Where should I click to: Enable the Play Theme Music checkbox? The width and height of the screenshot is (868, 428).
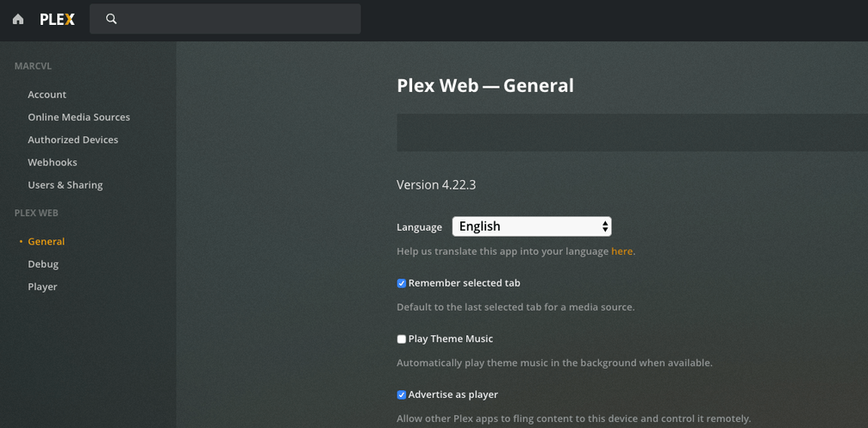[402, 339]
